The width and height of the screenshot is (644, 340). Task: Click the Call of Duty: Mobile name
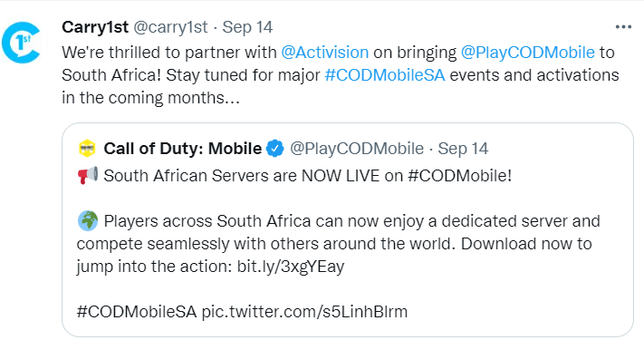[182, 149]
